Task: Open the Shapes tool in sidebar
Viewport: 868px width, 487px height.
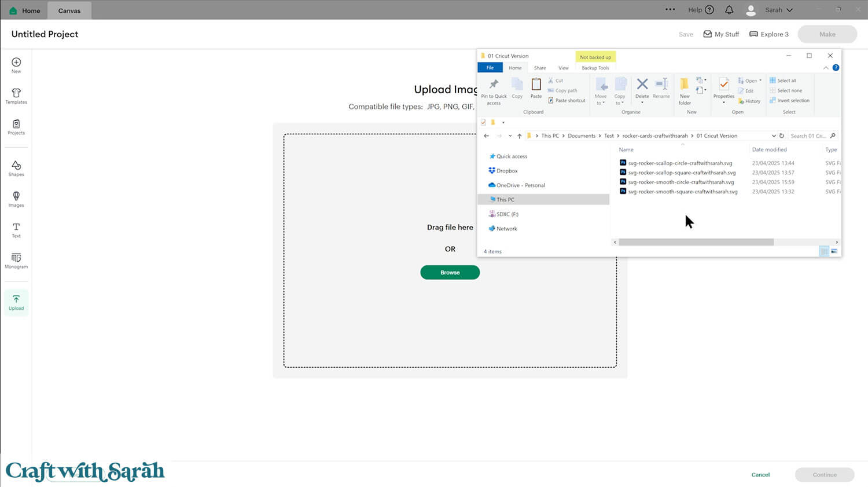Action: coord(16,169)
